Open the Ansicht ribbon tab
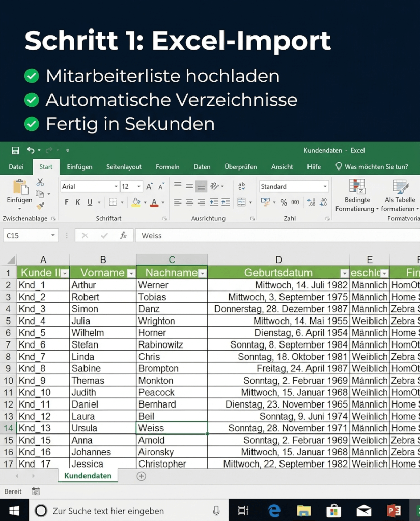 pos(282,167)
